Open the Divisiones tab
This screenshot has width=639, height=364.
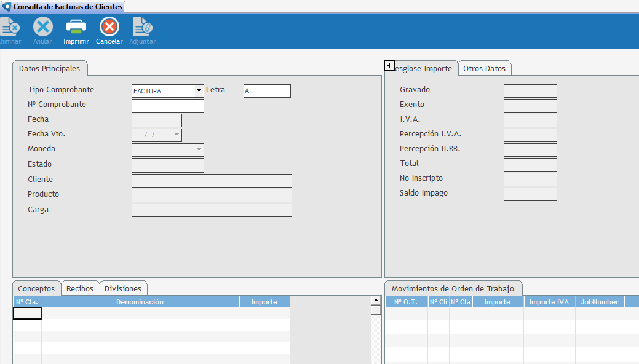[123, 289]
